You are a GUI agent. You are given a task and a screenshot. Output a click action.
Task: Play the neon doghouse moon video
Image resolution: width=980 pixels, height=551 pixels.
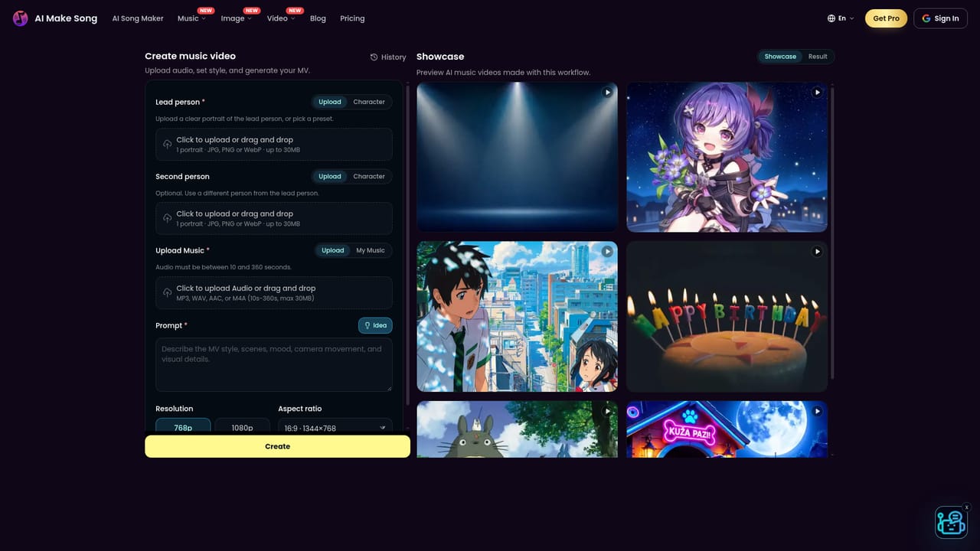pyautogui.click(x=817, y=411)
